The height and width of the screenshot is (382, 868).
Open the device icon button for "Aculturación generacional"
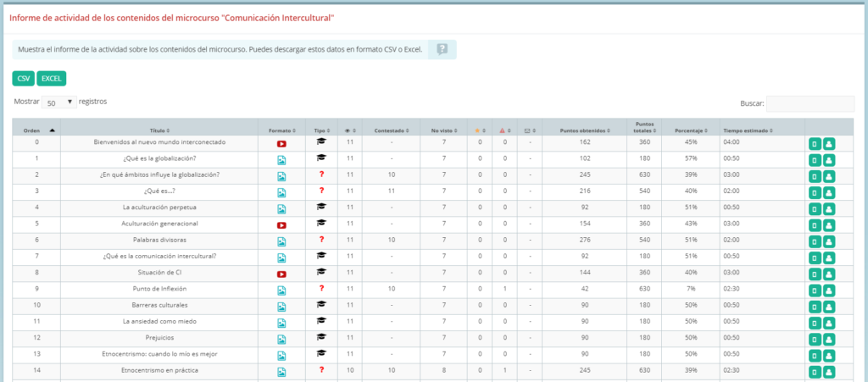[815, 225]
